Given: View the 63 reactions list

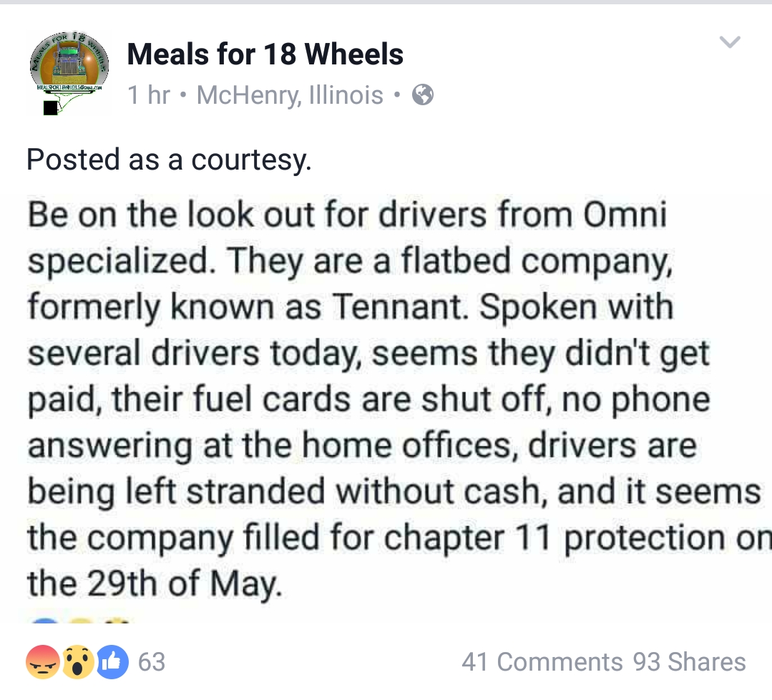Looking at the screenshot, I should 151,662.
